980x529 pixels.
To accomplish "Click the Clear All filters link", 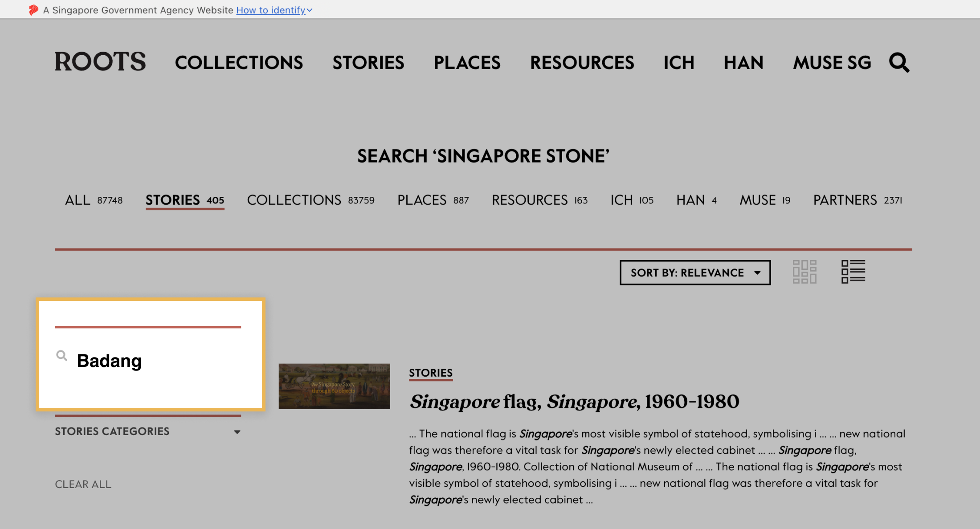I will [83, 484].
